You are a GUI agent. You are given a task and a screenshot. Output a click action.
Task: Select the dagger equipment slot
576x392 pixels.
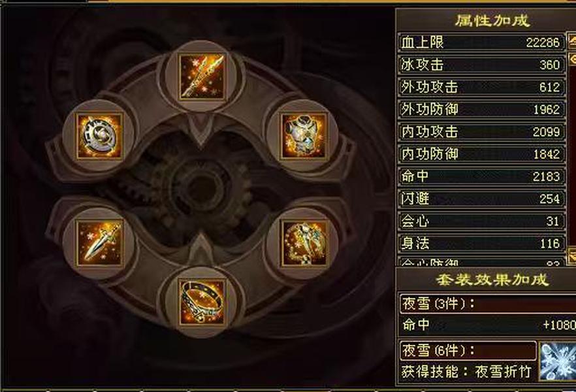tap(99, 243)
